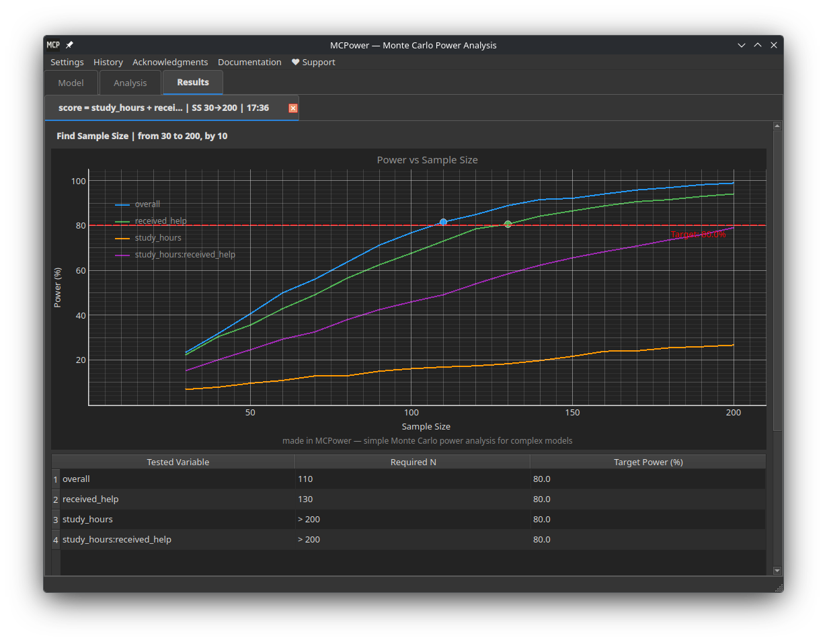Open the Acknowledgments page

(170, 62)
